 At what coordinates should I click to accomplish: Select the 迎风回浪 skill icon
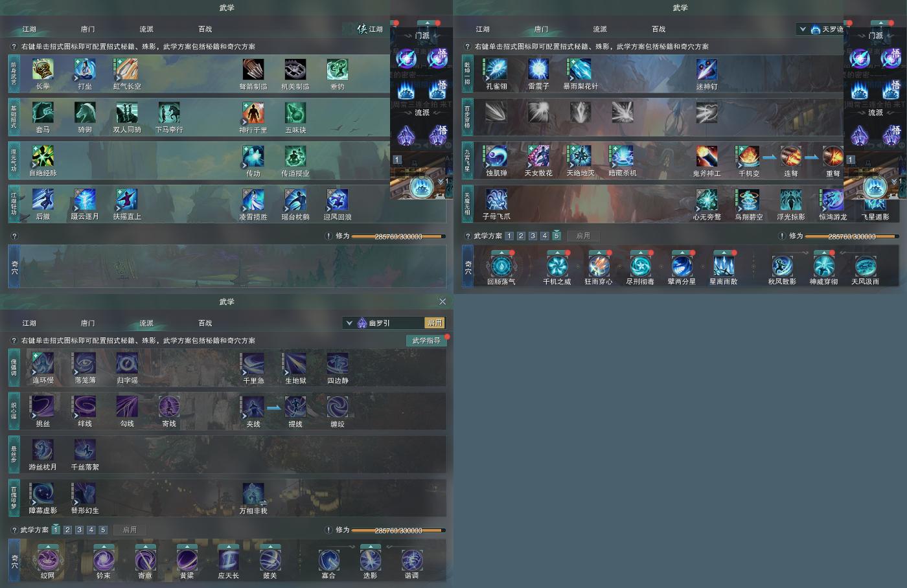pyautogui.click(x=338, y=199)
